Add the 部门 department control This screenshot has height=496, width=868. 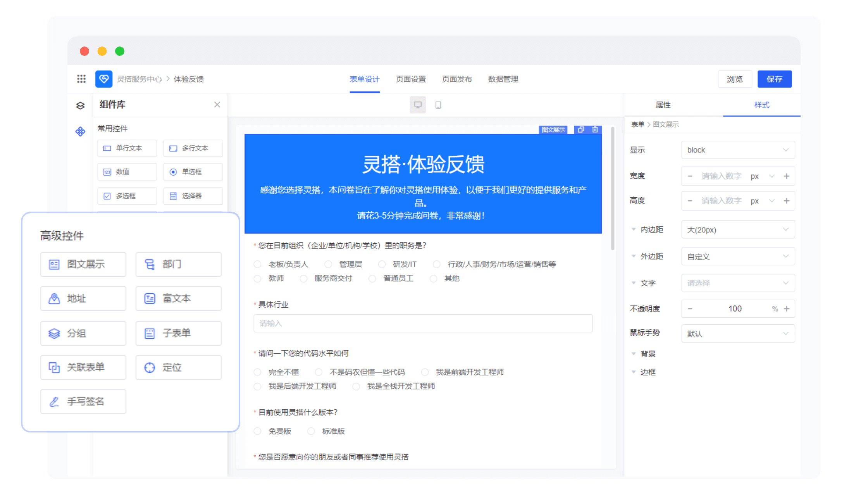179,264
